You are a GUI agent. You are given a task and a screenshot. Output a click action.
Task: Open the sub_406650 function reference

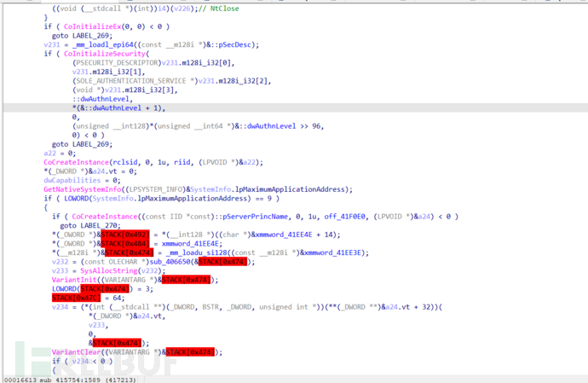tap(170, 261)
